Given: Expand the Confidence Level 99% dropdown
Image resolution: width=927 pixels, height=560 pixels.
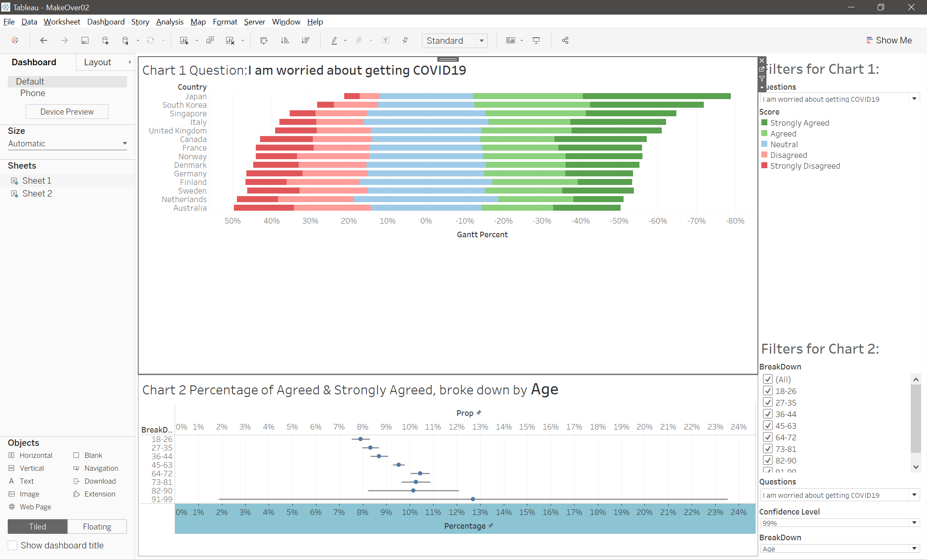Looking at the screenshot, I should coord(914,523).
